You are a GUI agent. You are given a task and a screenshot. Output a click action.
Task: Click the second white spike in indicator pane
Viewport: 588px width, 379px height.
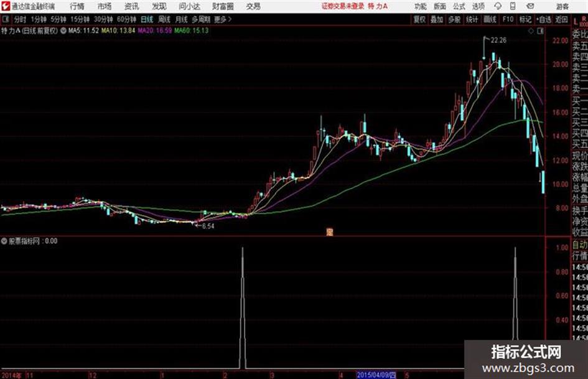coord(515,294)
